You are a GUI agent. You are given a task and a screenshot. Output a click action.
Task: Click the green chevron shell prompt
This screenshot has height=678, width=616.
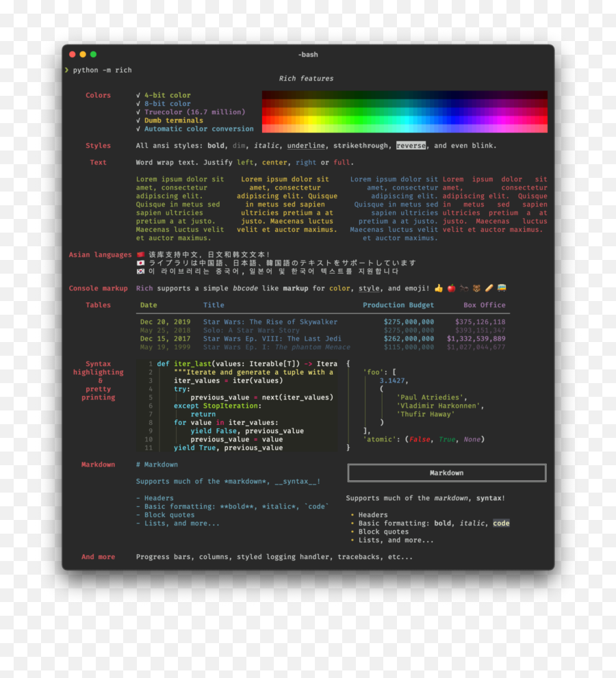[x=66, y=70]
